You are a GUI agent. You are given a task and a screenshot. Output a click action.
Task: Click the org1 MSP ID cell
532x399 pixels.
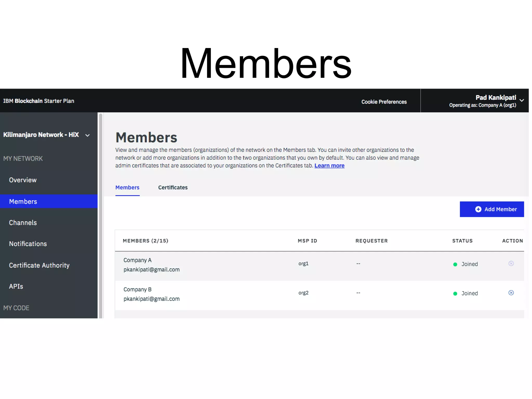[x=303, y=264]
